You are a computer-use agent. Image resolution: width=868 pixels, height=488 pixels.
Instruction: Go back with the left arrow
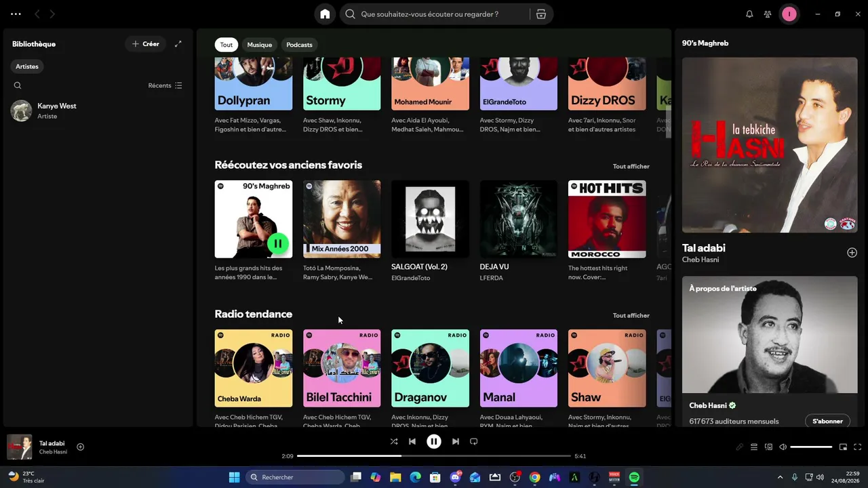point(37,14)
